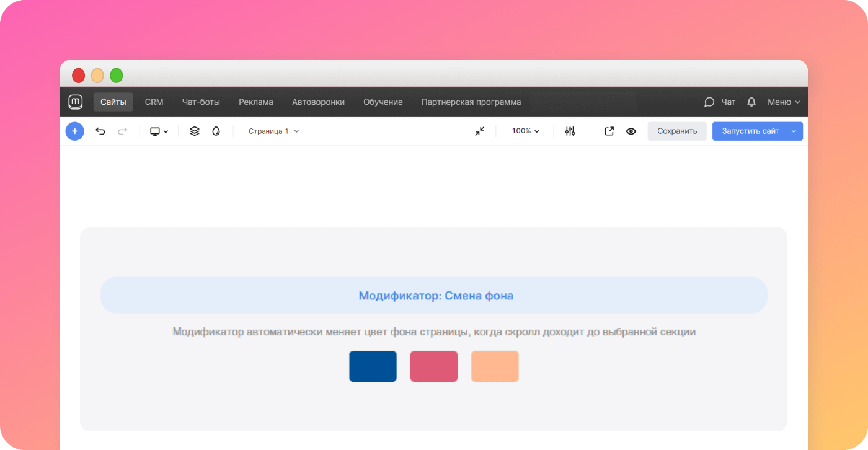
Task: Click the Запустить сайт button
Action: 750,131
